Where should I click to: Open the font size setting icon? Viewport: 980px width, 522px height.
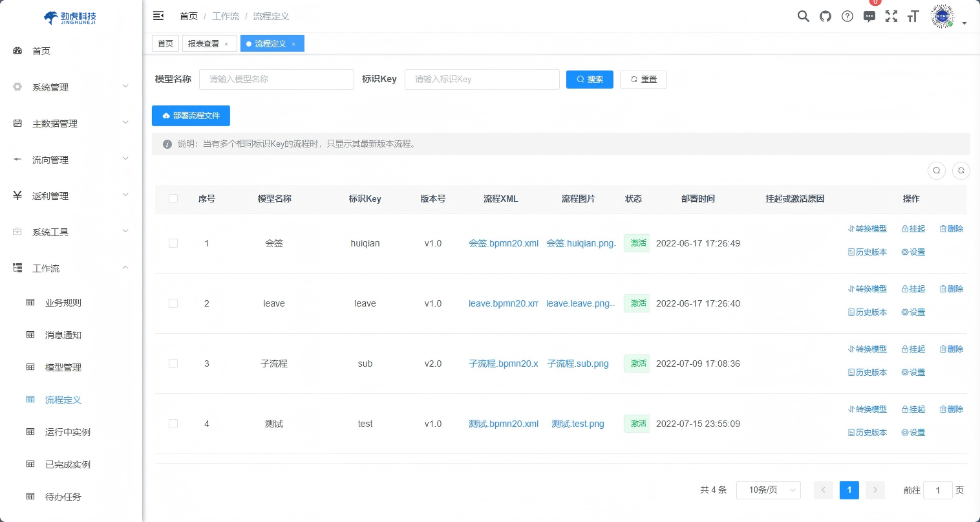913,17
